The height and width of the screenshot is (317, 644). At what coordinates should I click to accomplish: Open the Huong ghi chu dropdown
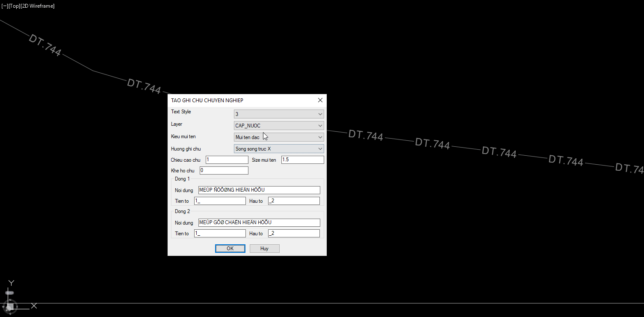point(279,149)
